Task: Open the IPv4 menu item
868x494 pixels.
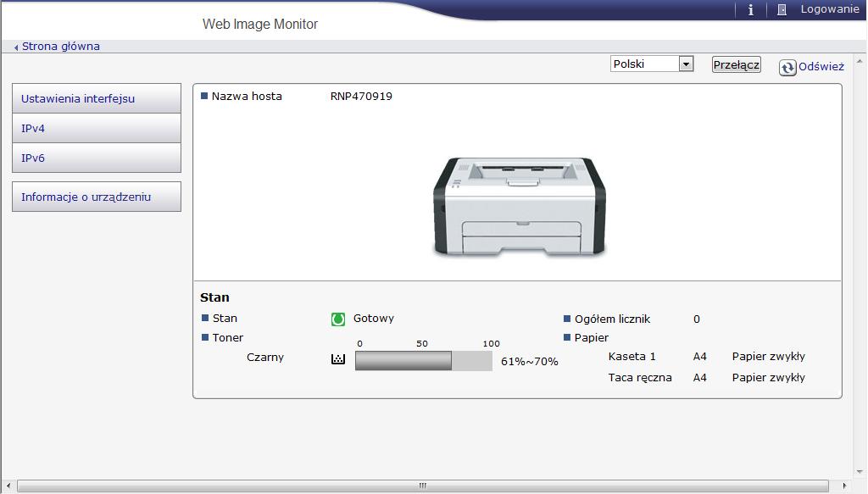Action: 97,128
